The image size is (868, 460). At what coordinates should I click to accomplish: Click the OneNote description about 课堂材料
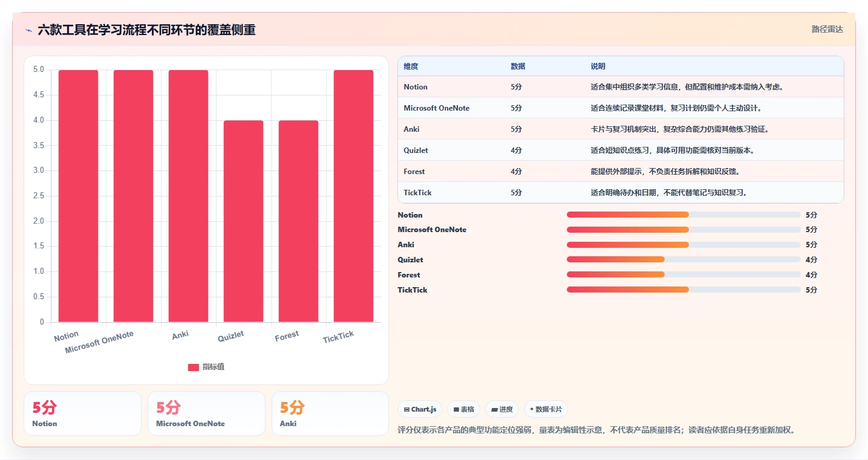[676, 108]
